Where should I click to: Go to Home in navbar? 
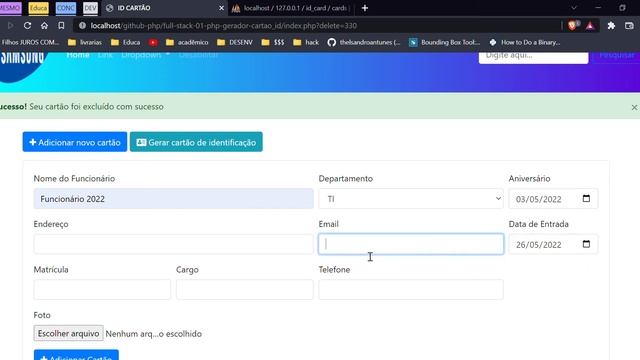coord(78,55)
